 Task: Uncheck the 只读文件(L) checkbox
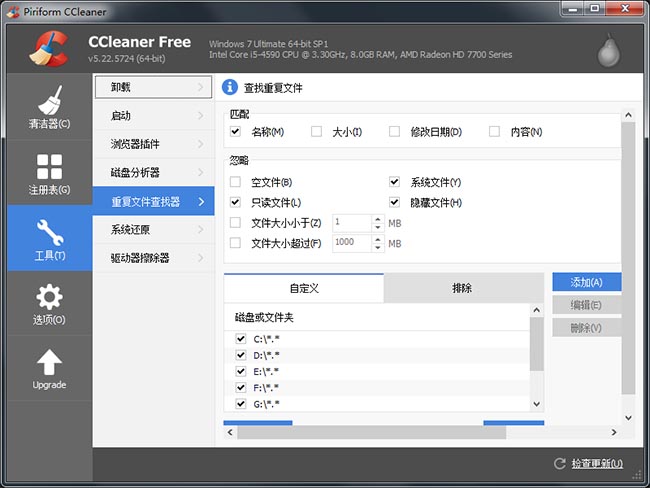pos(235,202)
